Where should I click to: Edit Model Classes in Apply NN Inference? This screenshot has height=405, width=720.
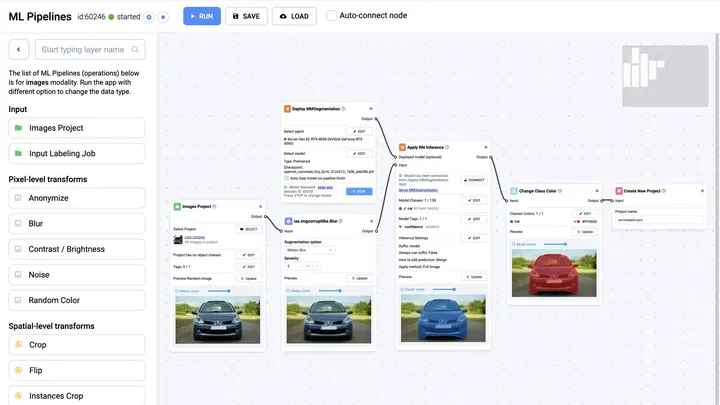(x=474, y=200)
